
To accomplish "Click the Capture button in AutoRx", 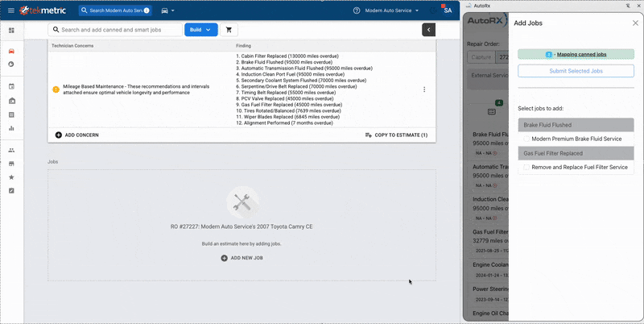I will coord(481,57).
